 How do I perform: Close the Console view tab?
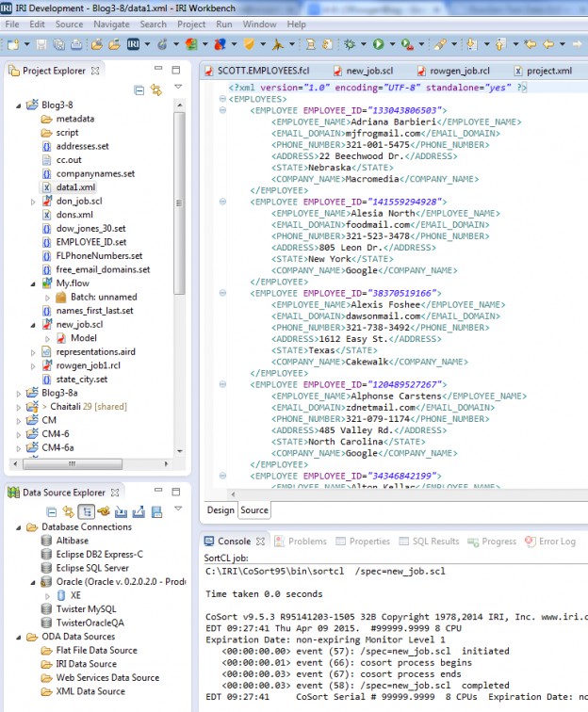260,542
